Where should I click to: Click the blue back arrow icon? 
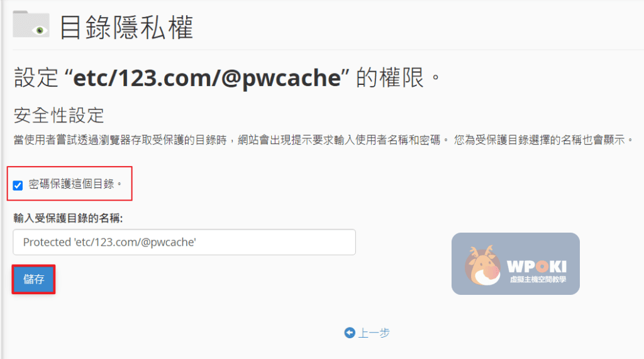pos(350,333)
